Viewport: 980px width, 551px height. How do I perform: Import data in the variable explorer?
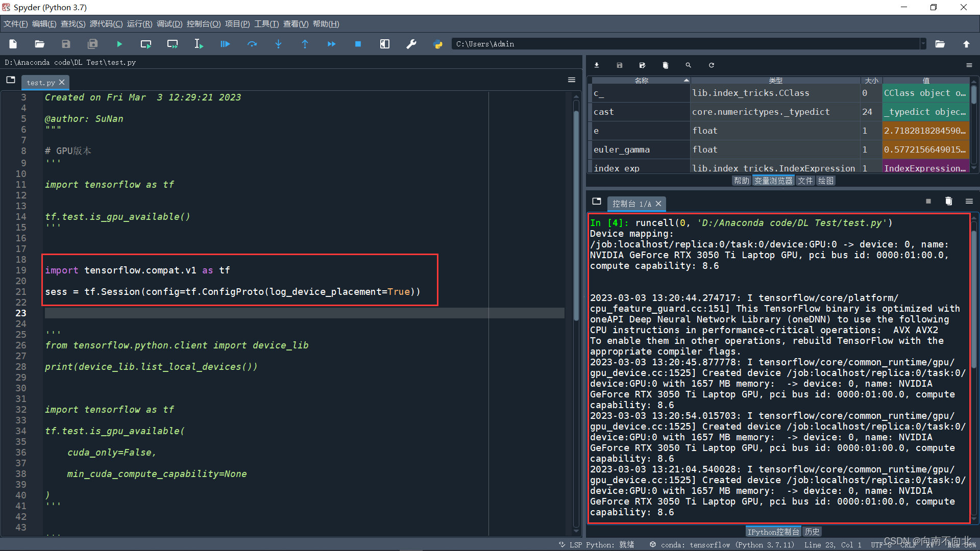pos(597,65)
